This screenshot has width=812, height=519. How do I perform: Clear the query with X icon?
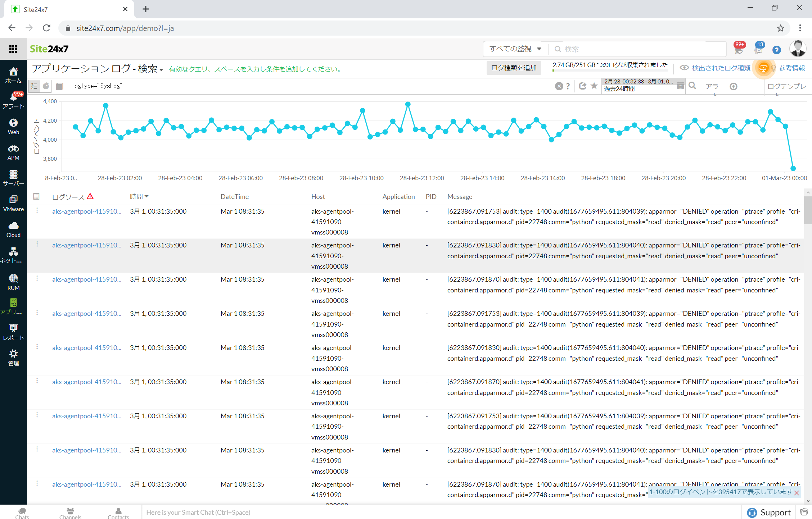pyautogui.click(x=559, y=86)
